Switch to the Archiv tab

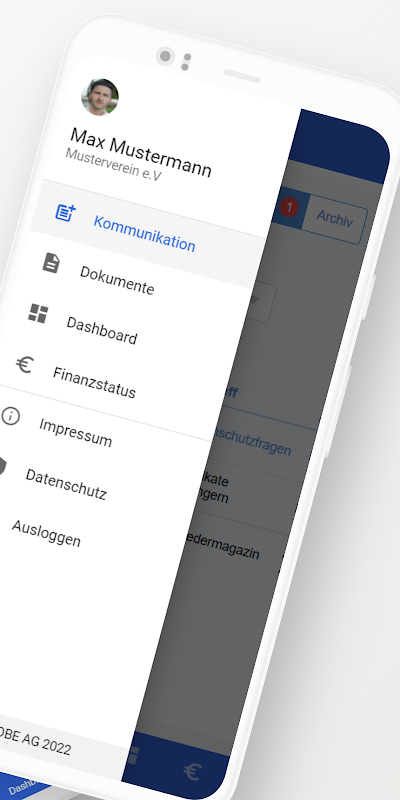coord(334,218)
